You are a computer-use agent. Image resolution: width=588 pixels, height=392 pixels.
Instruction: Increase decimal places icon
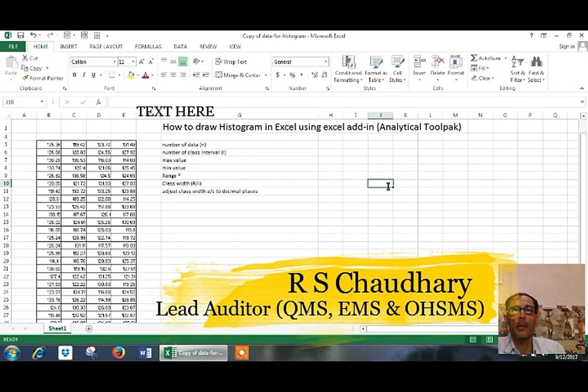tap(314, 75)
